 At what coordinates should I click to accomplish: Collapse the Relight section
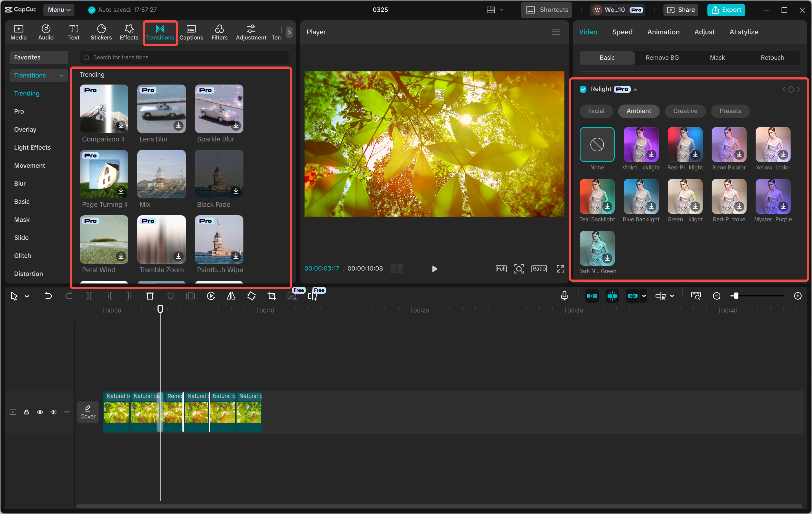[636, 89]
